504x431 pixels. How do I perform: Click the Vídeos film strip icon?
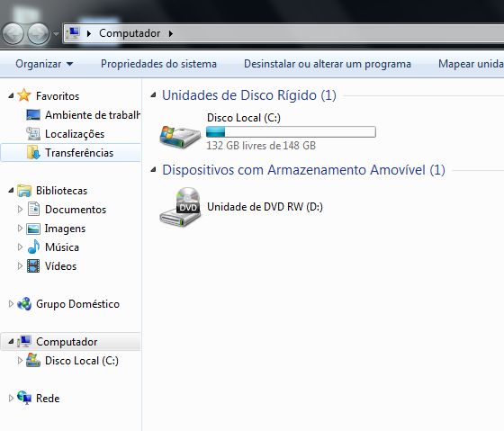click(33, 266)
